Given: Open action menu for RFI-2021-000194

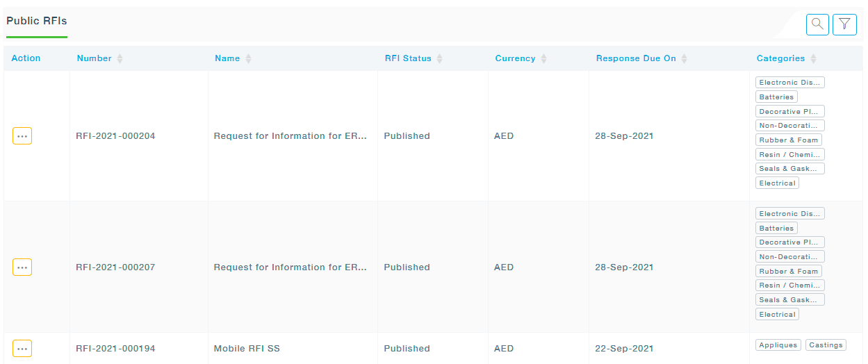Looking at the screenshot, I should (x=22, y=349).
